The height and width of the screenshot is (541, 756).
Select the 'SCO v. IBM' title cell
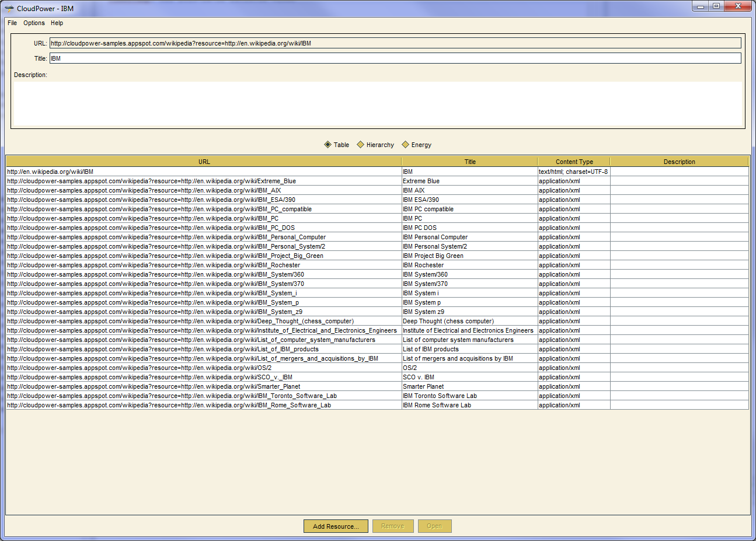click(x=469, y=377)
